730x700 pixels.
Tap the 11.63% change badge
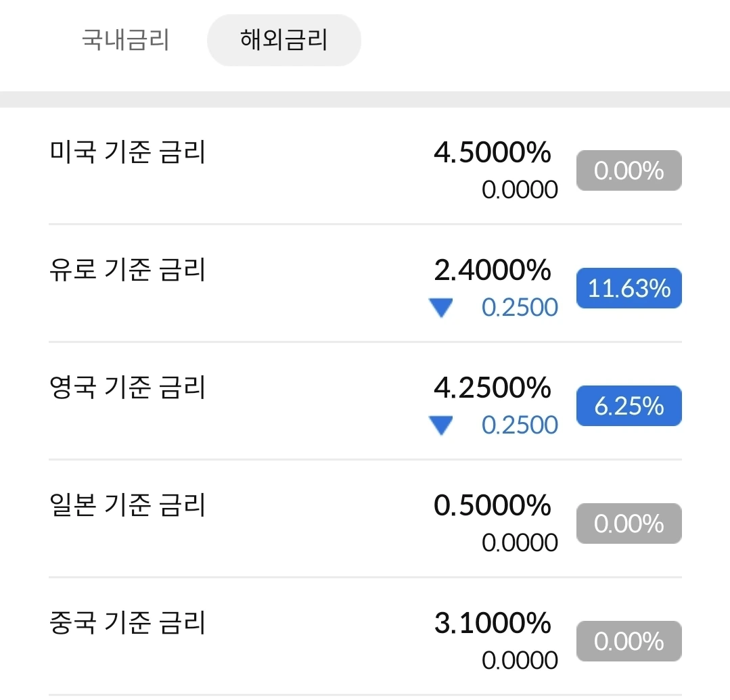(x=629, y=289)
